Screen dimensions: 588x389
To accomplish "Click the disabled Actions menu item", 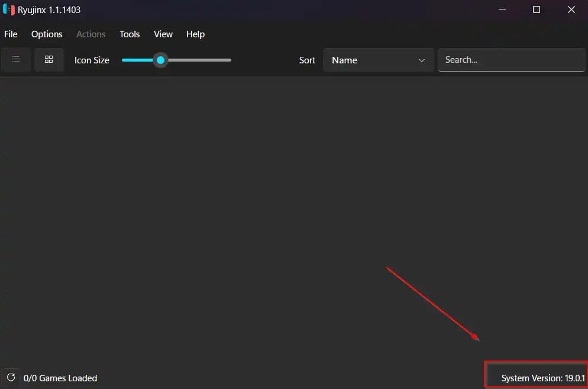I will point(91,34).
